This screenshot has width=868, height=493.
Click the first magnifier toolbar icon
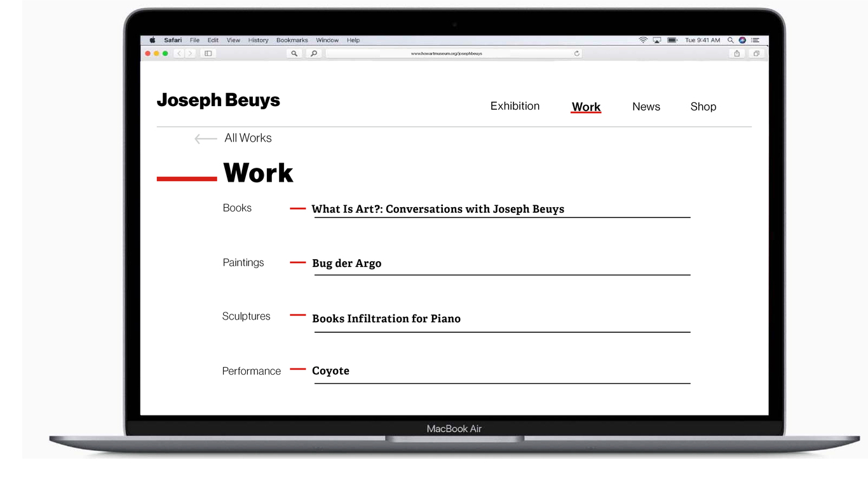(294, 53)
